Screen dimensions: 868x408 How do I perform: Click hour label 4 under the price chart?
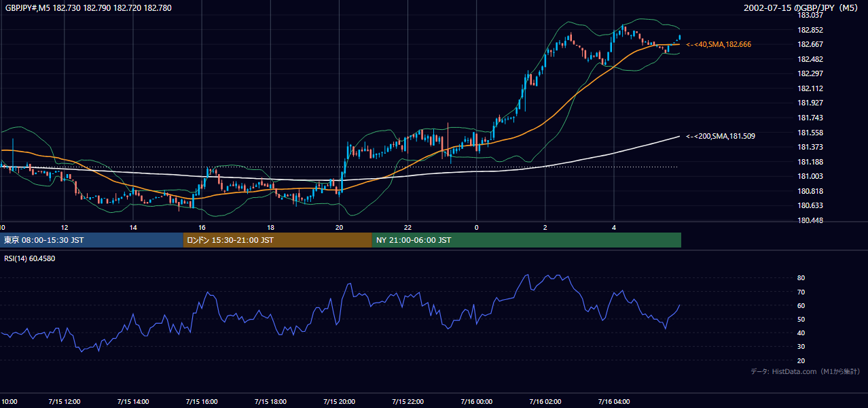pos(614,227)
